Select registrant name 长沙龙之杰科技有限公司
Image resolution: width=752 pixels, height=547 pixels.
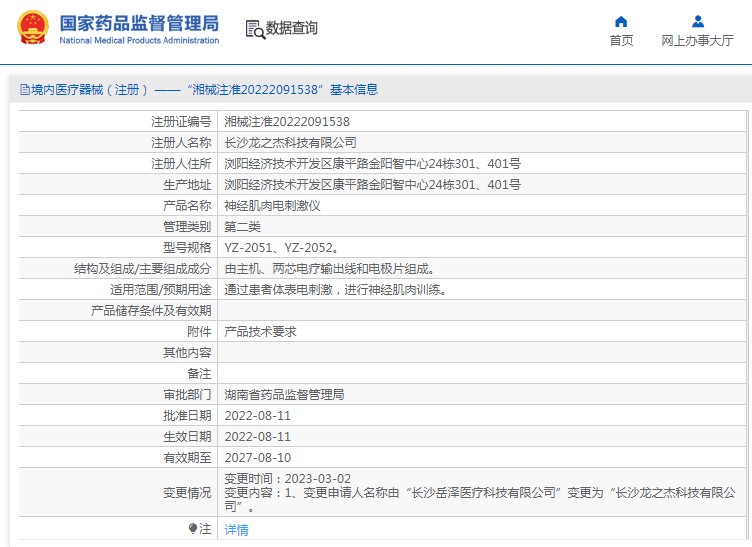(290, 143)
